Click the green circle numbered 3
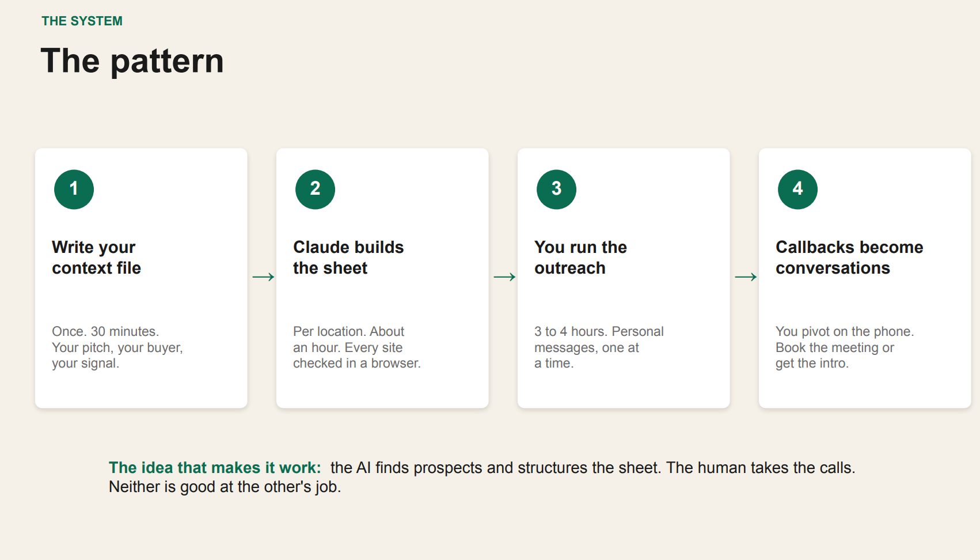This screenshot has width=980, height=560. coord(556,189)
